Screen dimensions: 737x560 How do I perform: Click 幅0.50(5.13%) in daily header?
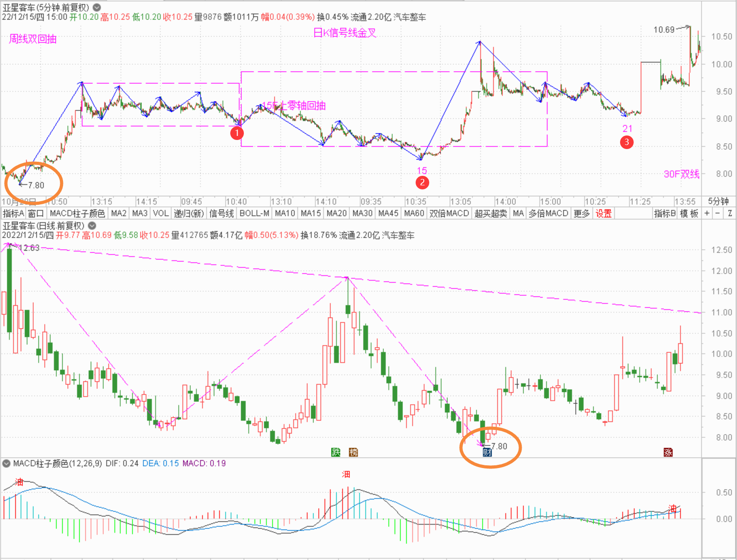272,235
